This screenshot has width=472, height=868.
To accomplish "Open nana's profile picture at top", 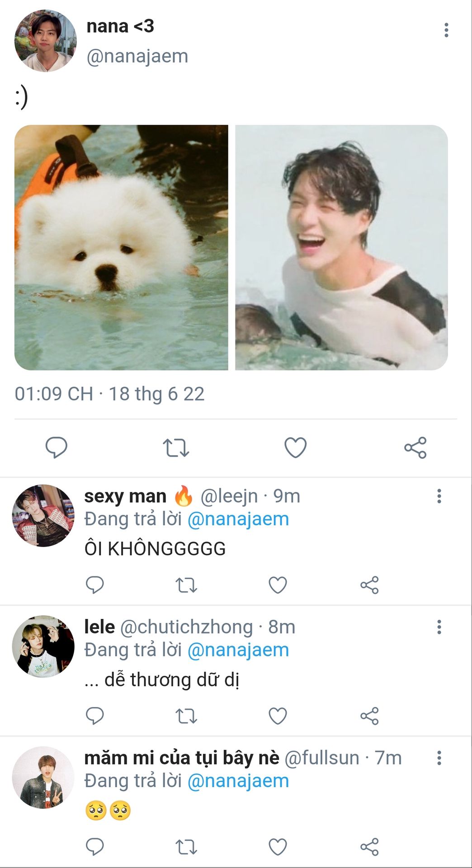I will (45, 41).
